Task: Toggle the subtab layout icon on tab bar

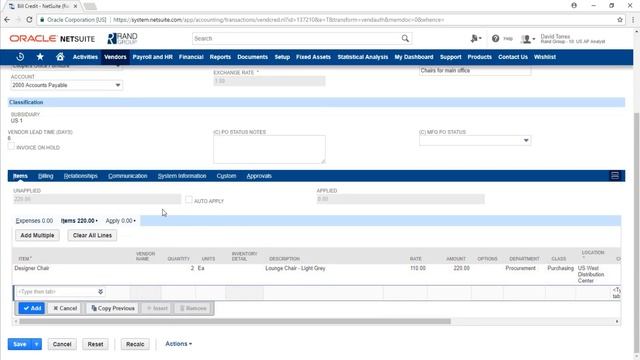Action: coord(615,176)
